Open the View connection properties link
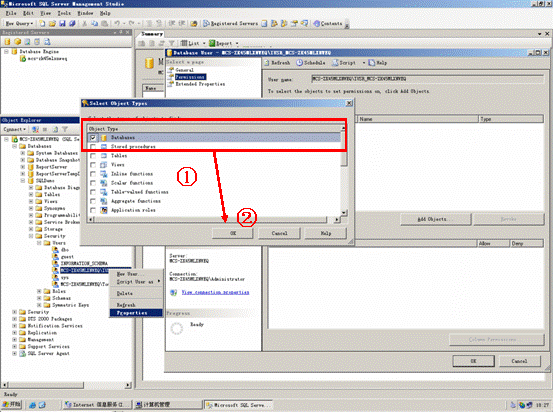553x412 pixels. (215, 292)
